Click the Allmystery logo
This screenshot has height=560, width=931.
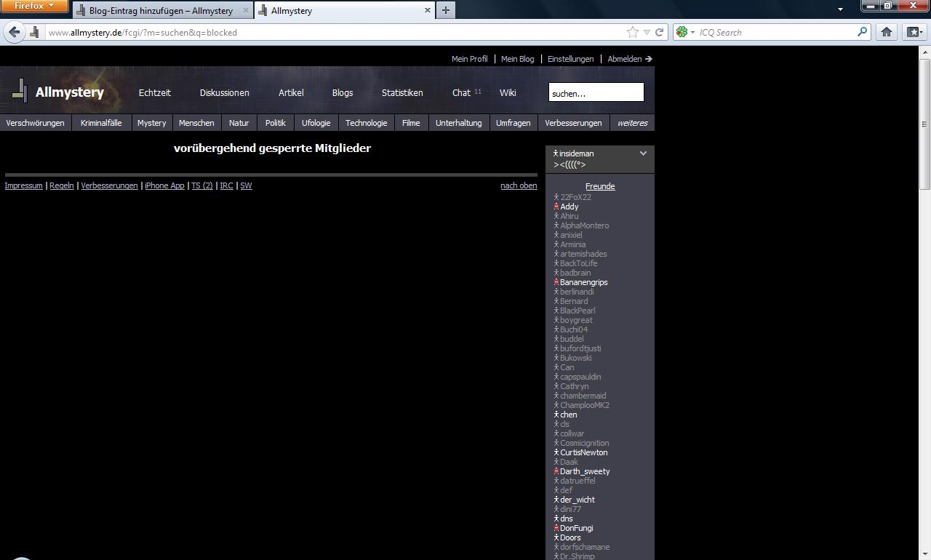pos(58,92)
